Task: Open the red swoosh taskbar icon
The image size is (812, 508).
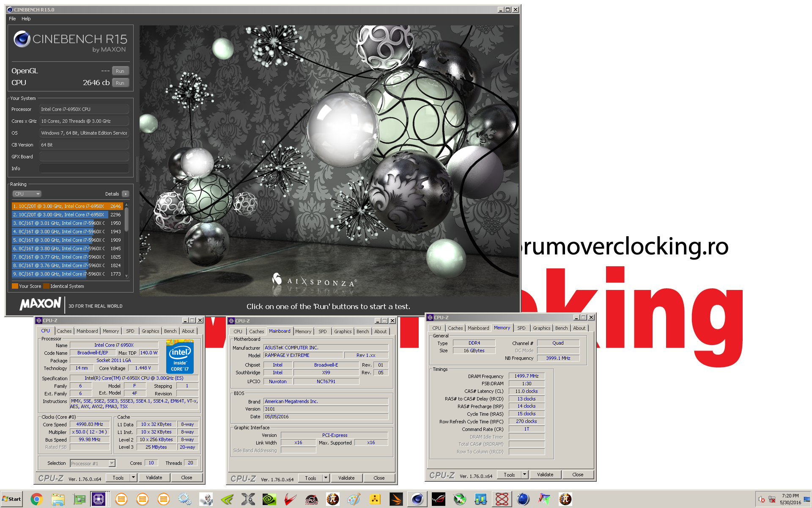Action: pos(290,499)
